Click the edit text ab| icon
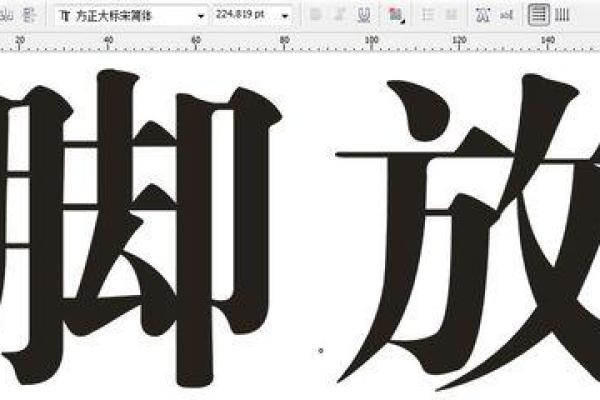600x400 pixels. coord(506,15)
